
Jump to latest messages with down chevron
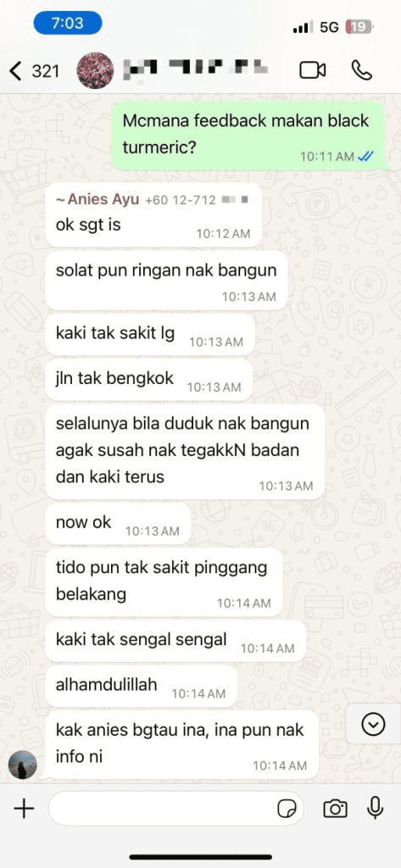(373, 724)
